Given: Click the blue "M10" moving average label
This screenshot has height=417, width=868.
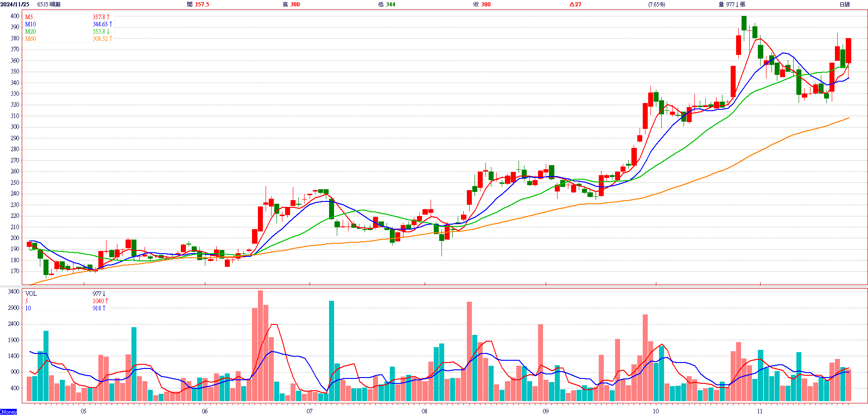Looking at the screenshot, I should pyautogui.click(x=30, y=24).
